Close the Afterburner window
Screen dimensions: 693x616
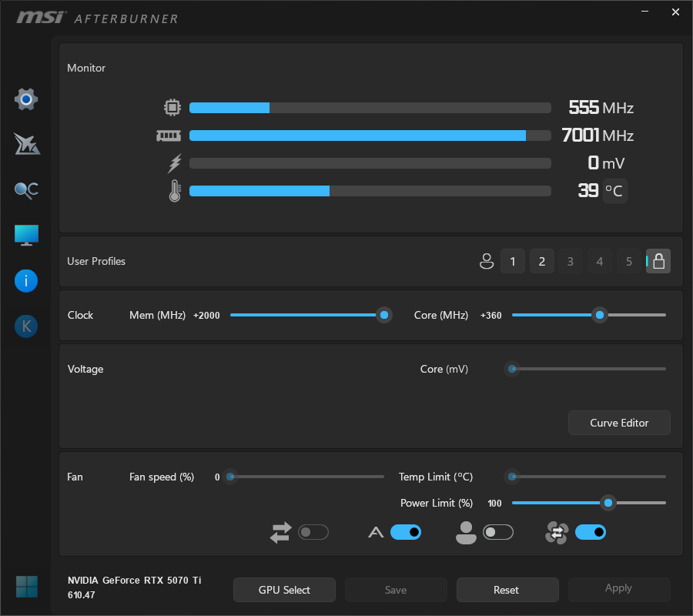[x=675, y=12]
